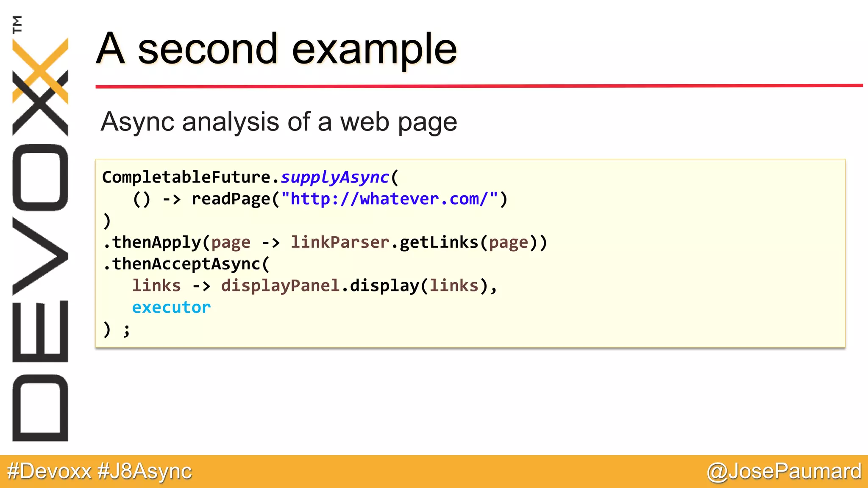
Task: Click the @JosePaumard Twitter handle
Action: [x=784, y=471]
